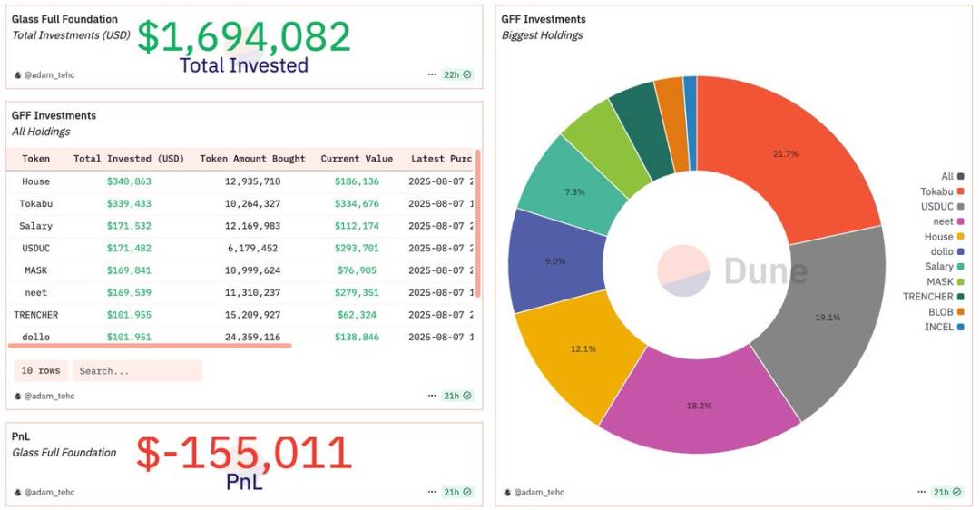
Task: Click the Token column header
Action: pos(36,159)
